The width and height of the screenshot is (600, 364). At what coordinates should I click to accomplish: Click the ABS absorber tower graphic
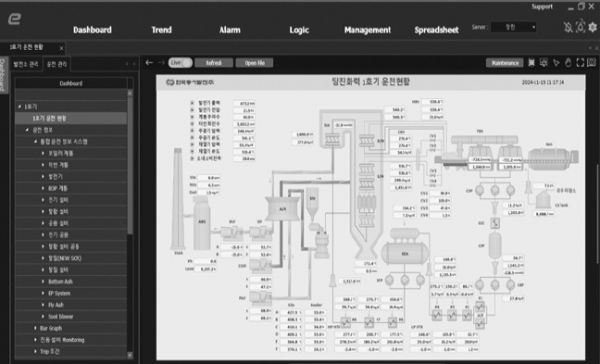click(x=202, y=223)
